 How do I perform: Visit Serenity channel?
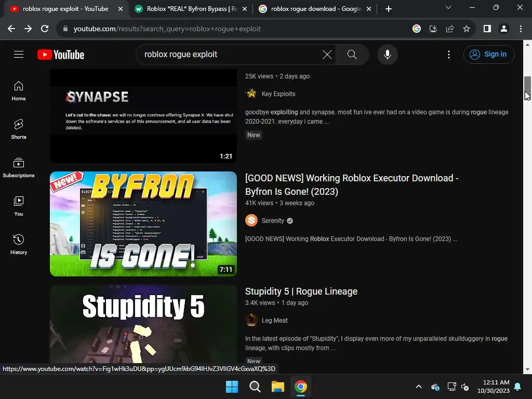(x=273, y=220)
